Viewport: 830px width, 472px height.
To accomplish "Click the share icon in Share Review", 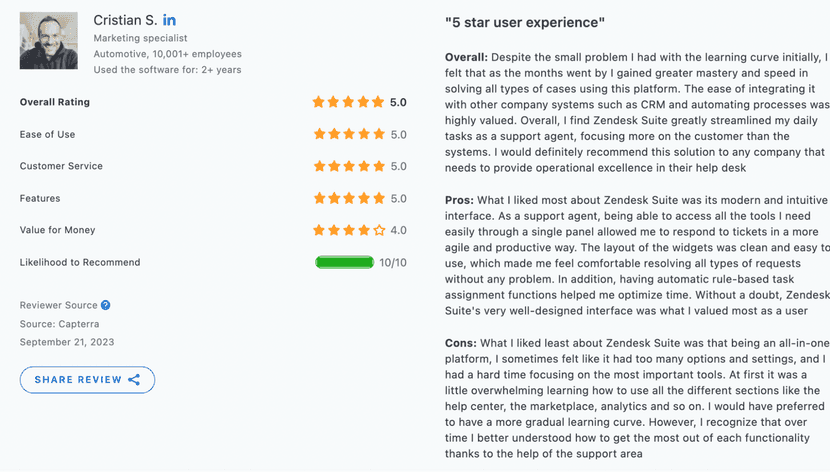I will (134, 380).
